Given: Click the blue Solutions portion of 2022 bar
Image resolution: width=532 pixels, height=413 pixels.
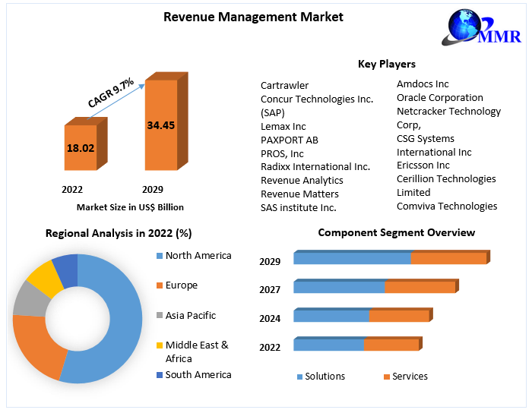Looking at the screenshot, I should 328,345.
